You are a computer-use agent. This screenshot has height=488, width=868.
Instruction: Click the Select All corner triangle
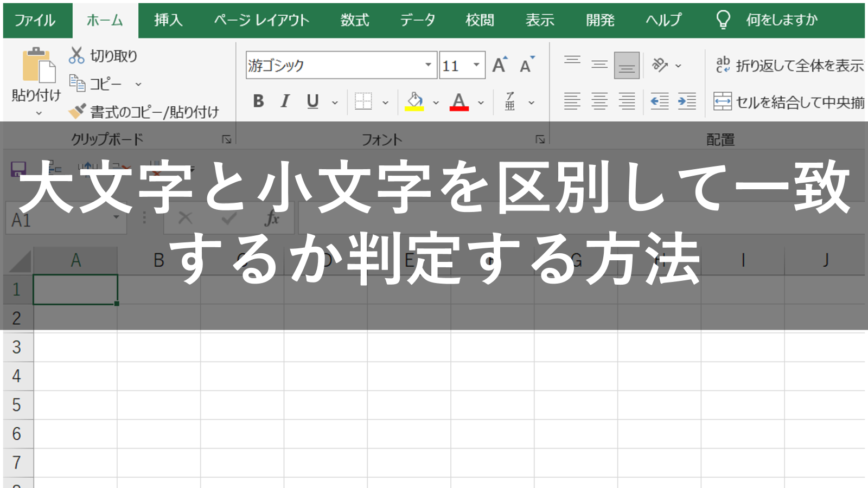point(20,260)
